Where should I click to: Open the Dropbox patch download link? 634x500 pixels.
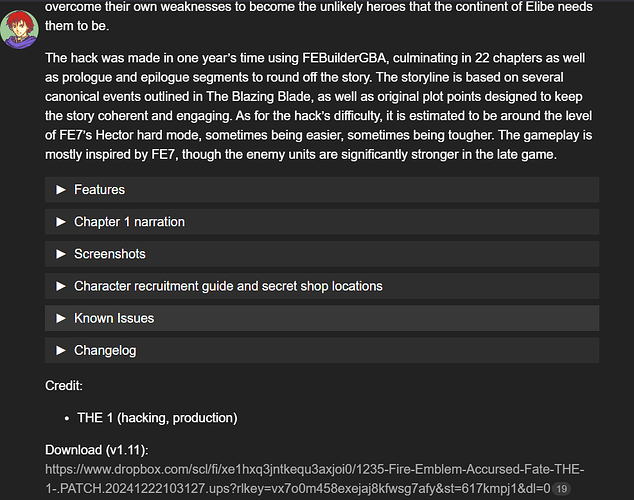300,479
